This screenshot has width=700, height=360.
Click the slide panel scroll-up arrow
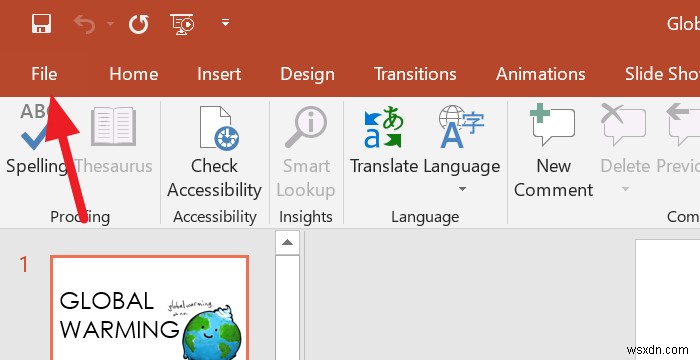288,243
